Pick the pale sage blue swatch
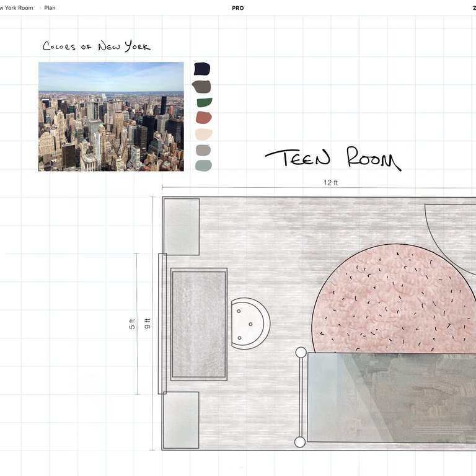Image resolution: width=476 pixels, height=476 pixels. click(x=203, y=165)
